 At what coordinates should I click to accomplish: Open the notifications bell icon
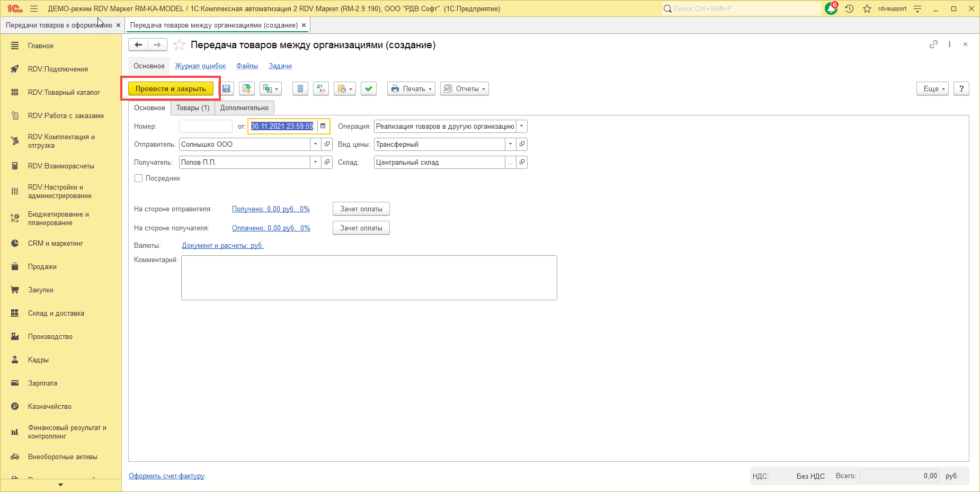tap(831, 8)
